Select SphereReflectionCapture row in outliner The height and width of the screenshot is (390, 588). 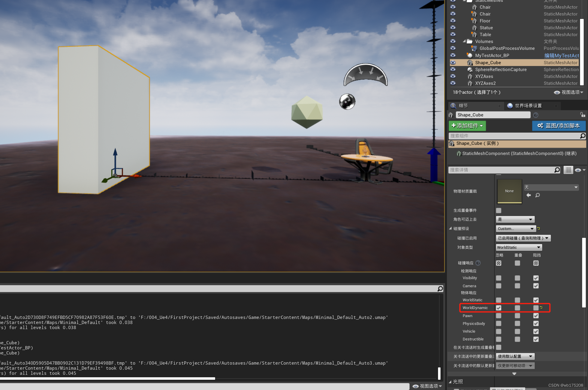(x=514, y=70)
